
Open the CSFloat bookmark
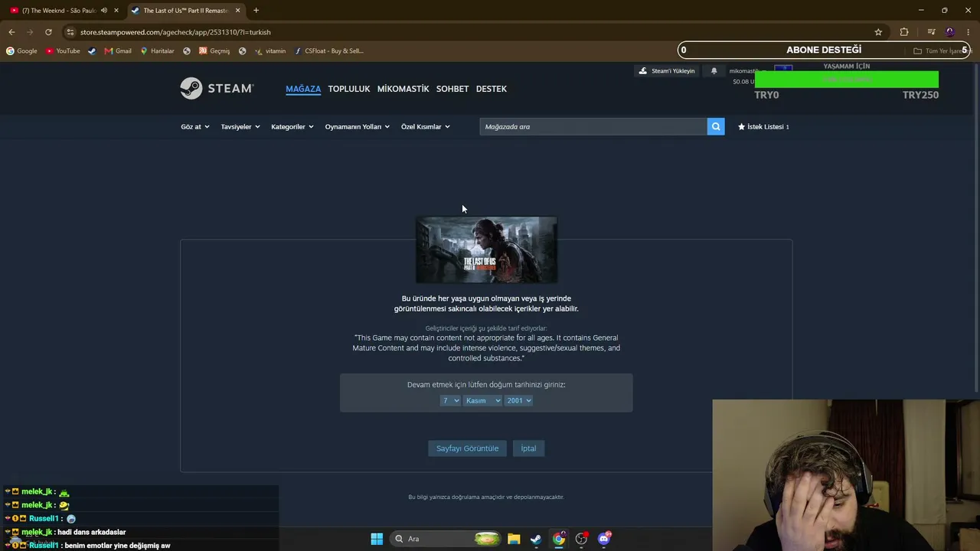(328, 51)
